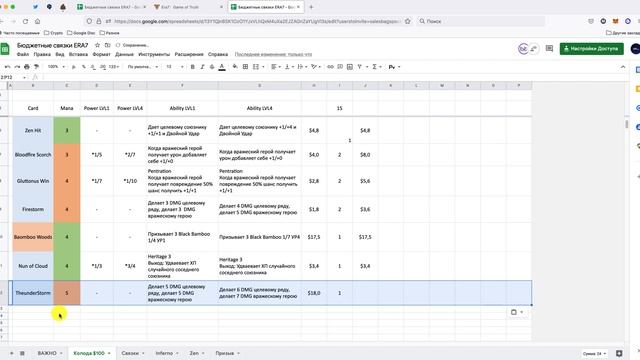The image size is (640, 360).
Task: Open the sum summary dropdown at bottom
Action: coord(594,353)
